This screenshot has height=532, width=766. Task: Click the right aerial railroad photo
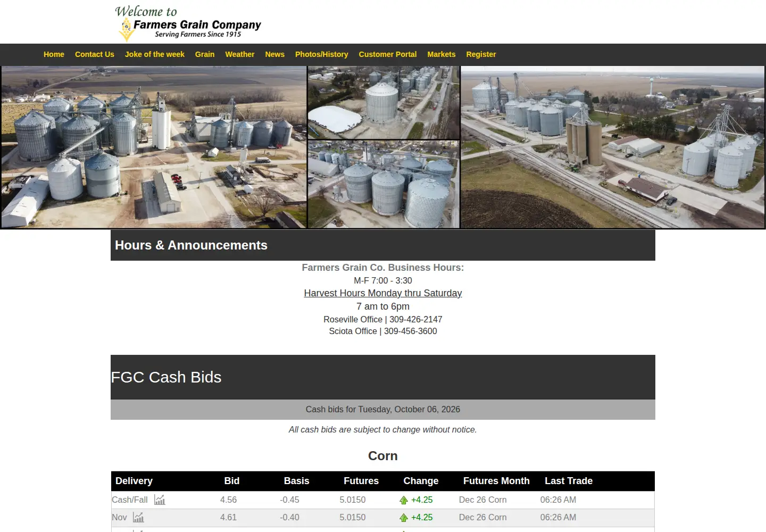coord(613,147)
